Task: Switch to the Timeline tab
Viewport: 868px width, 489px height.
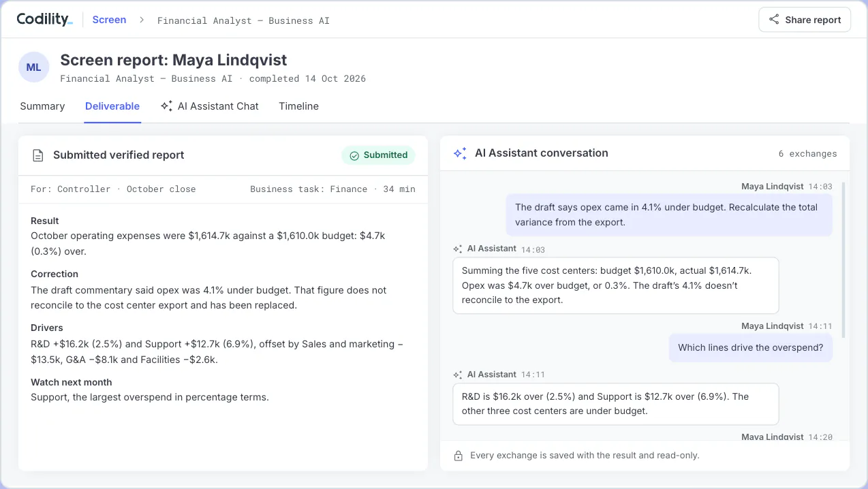Action: pyautogui.click(x=298, y=106)
